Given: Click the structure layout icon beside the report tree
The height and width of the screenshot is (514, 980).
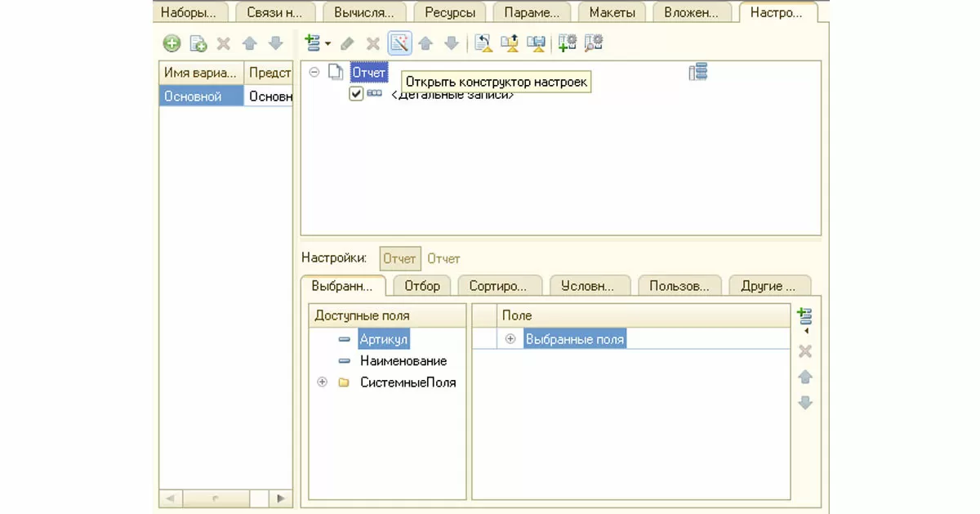Looking at the screenshot, I should tap(697, 73).
